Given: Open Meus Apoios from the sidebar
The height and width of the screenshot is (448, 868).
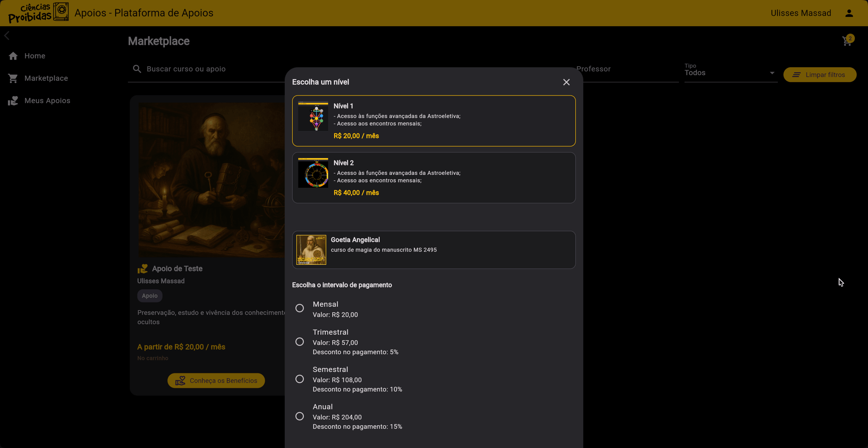Looking at the screenshot, I should pyautogui.click(x=47, y=100).
